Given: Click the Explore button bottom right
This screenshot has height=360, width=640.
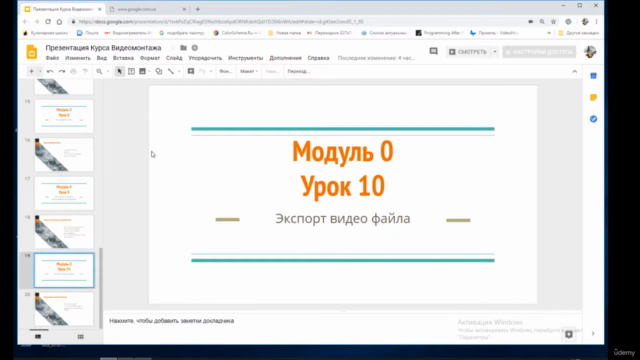Looking at the screenshot, I should point(569,334).
